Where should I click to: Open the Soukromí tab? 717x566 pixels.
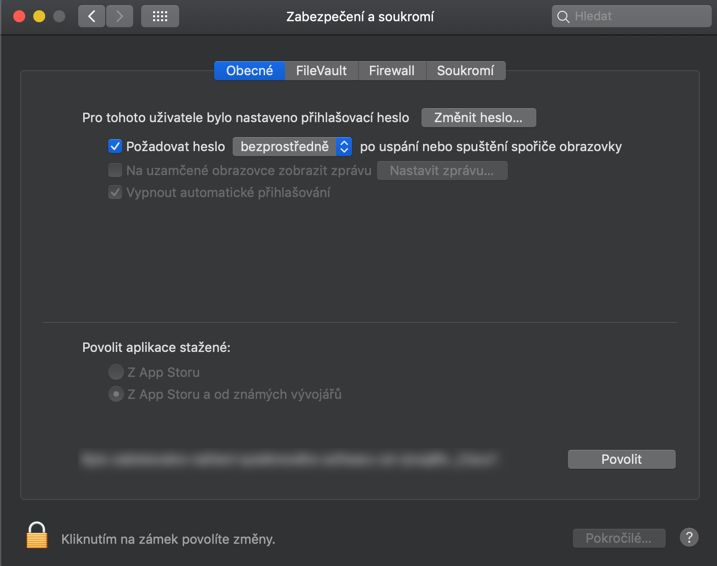[465, 70]
